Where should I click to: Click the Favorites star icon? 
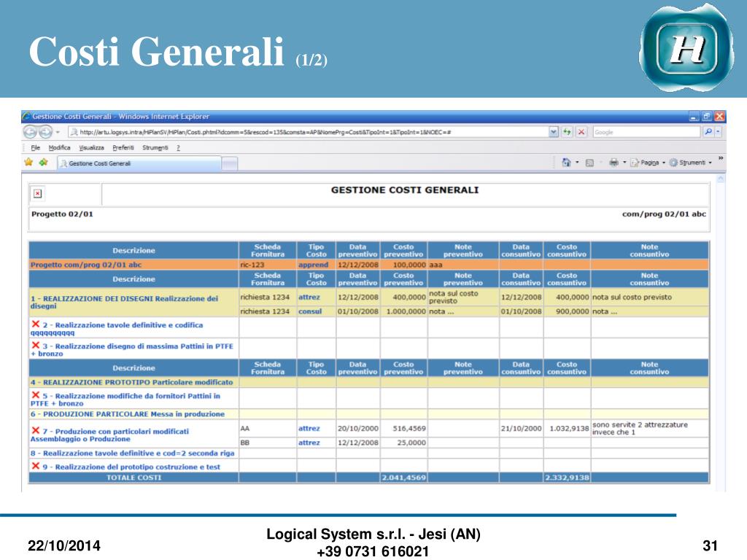pyautogui.click(x=28, y=163)
